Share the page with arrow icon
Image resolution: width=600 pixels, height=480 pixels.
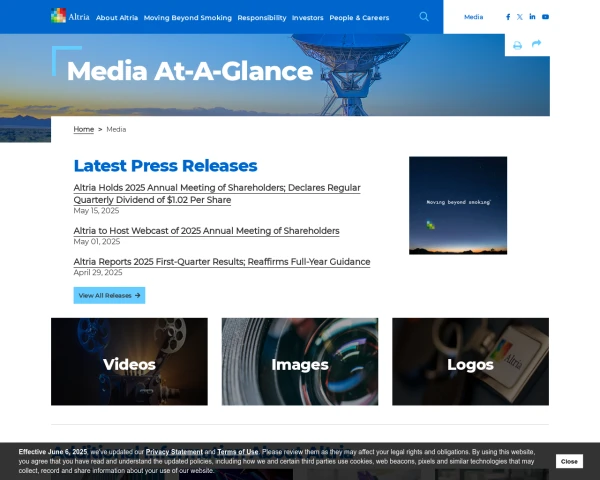point(536,43)
